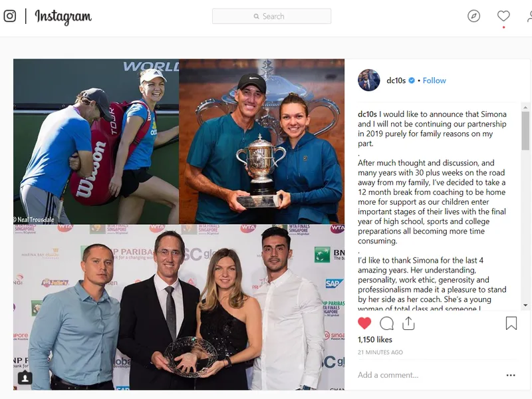The image size is (532, 399).
Task: Open the profile icon in the header
Action: tap(529, 16)
